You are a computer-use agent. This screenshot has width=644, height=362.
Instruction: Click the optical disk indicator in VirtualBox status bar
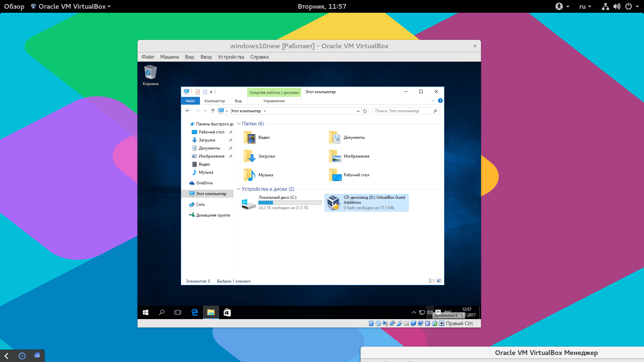tap(378, 323)
